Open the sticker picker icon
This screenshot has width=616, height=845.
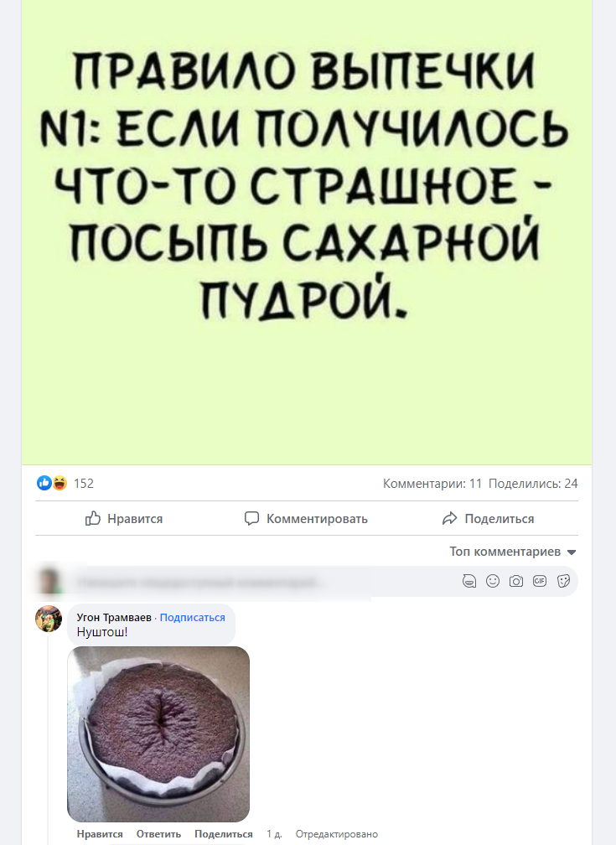click(x=563, y=581)
